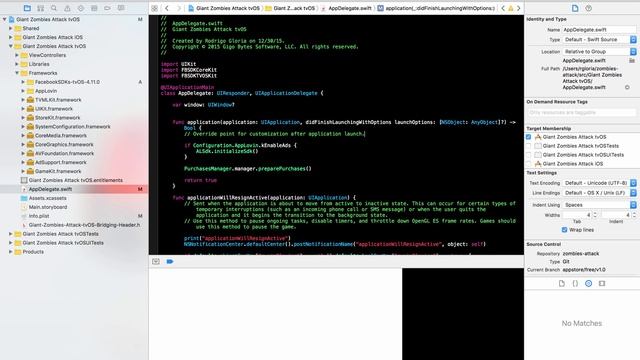Screen dimensions: 640x360
Task: Click the Name field AppDelegate.swift
Action: (599, 30)
